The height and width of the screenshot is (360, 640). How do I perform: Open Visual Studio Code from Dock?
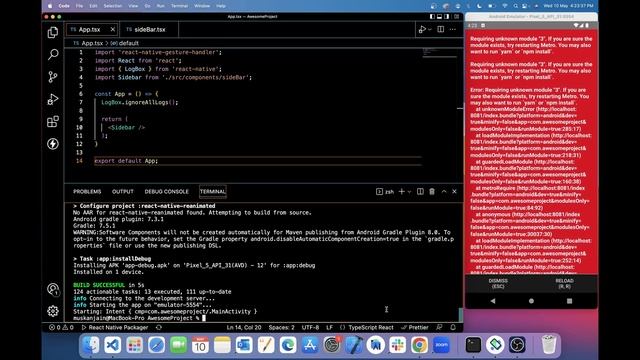coord(113,345)
